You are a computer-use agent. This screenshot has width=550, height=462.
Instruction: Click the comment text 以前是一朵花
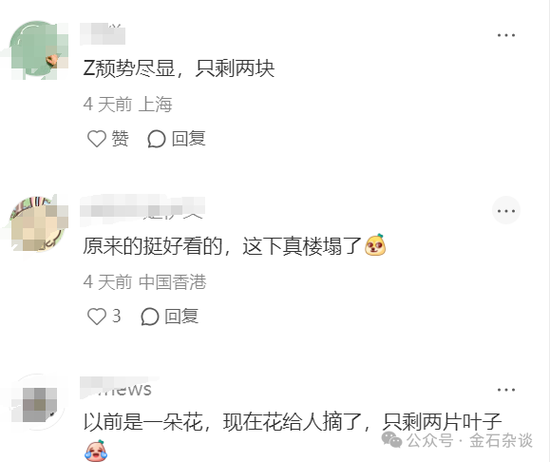click(143, 422)
